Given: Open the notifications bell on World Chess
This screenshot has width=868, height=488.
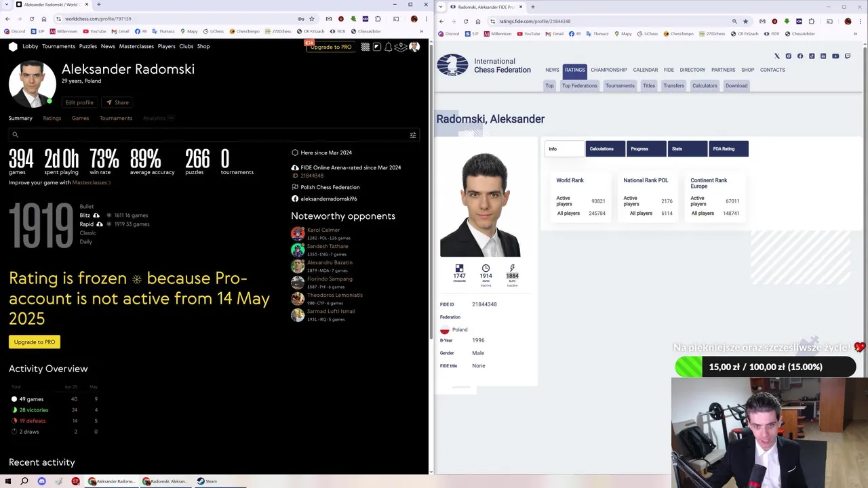Looking at the screenshot, I should point(389,47).
